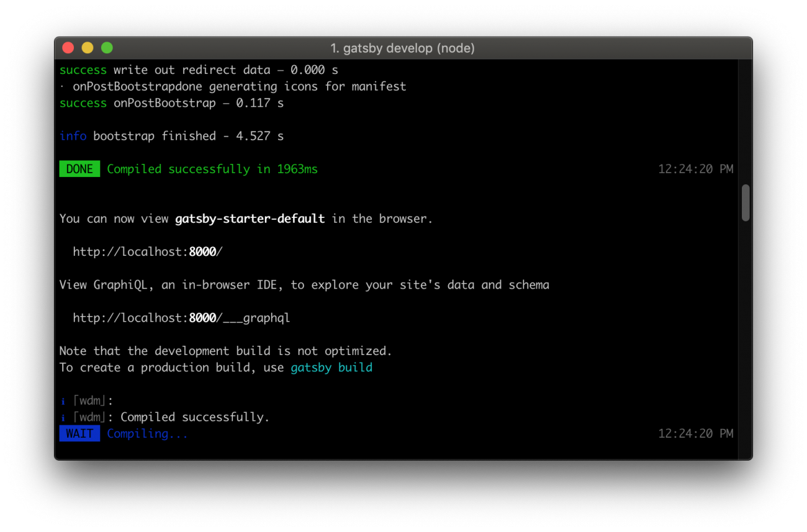
Task: Click the timestamp next to the DONE line
Action: click(x=696, y=169)
